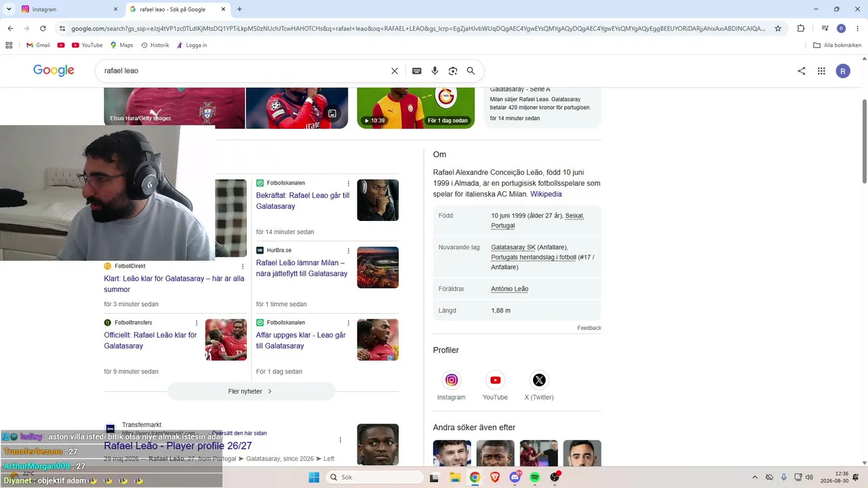
Task: Open Spotify from the taskbar
Action: [x=534, y=477]
